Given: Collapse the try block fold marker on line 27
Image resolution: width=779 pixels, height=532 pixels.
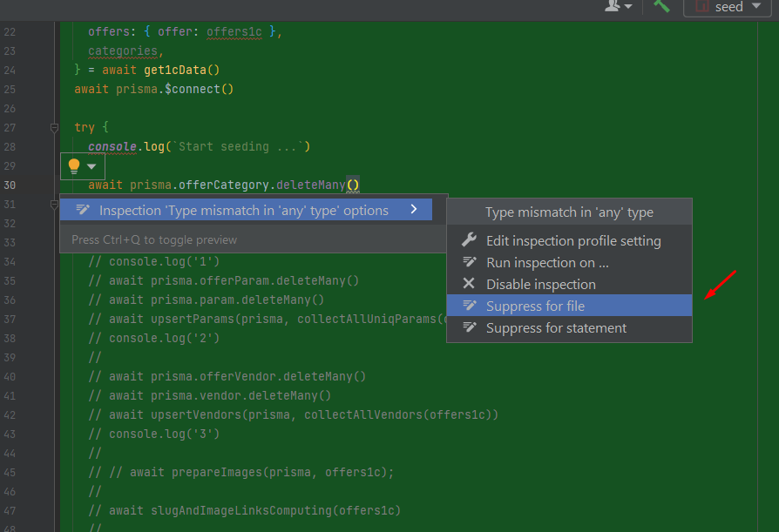Looking at the screenshot, I should (x=55, y=128).
